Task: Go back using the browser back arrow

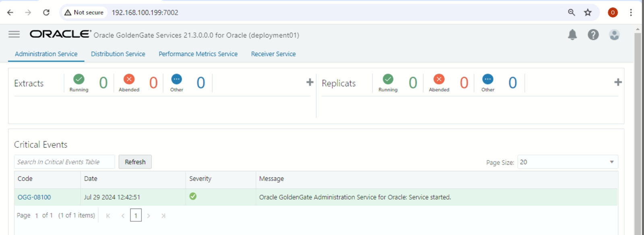Action: 10,12
